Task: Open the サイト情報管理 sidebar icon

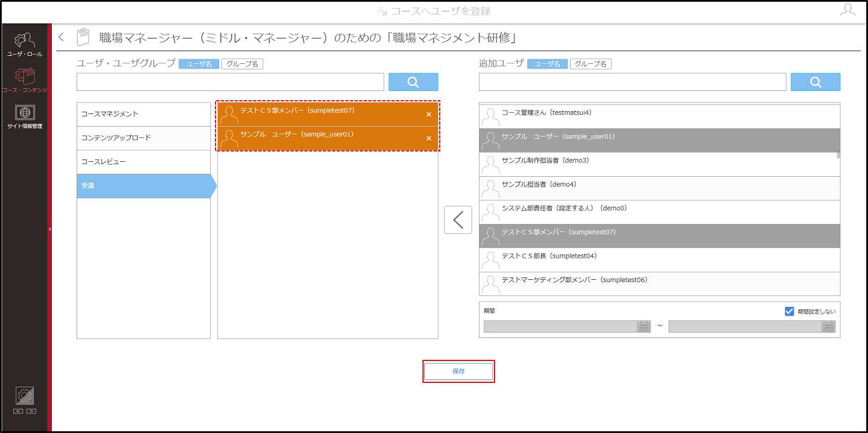Action: [25, 117]
